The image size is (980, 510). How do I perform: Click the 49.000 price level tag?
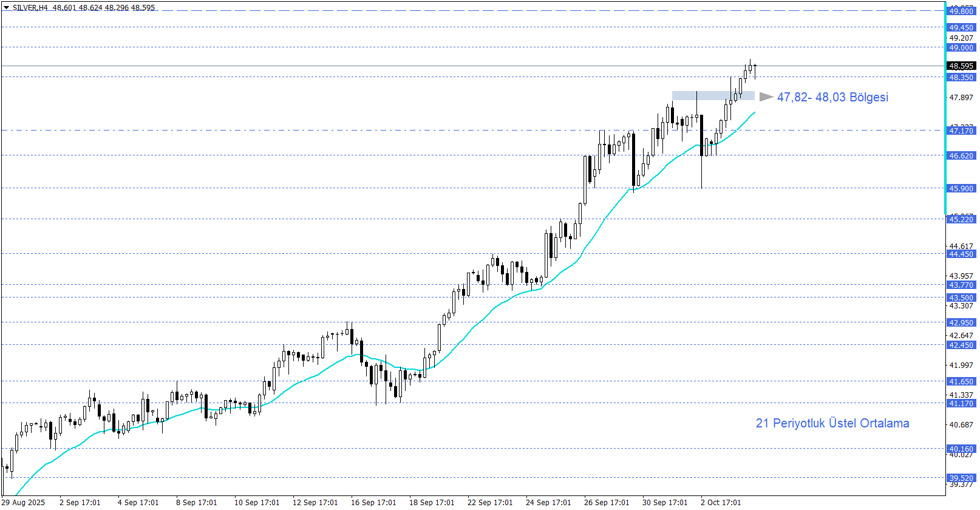(x=961, y=48)
